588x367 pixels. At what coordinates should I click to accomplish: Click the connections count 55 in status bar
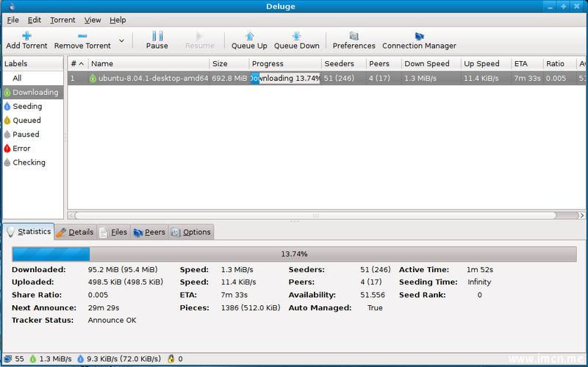(14, 359)
